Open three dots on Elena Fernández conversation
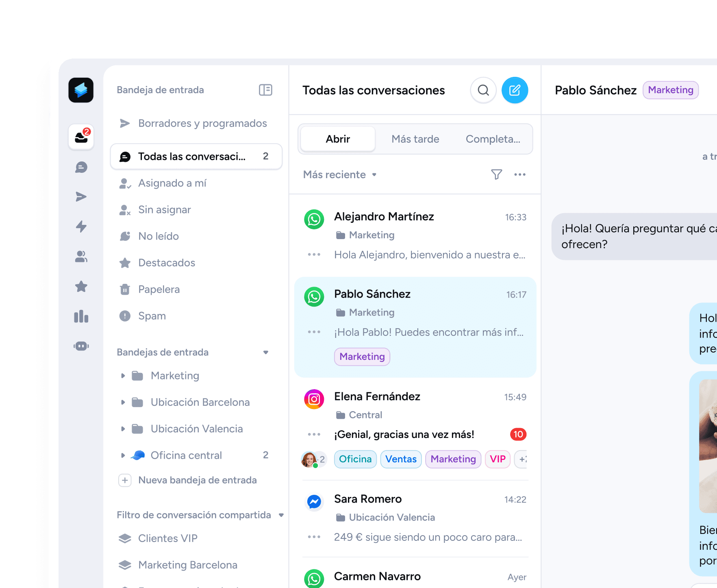The image size is (717, 588). [314, 434]
